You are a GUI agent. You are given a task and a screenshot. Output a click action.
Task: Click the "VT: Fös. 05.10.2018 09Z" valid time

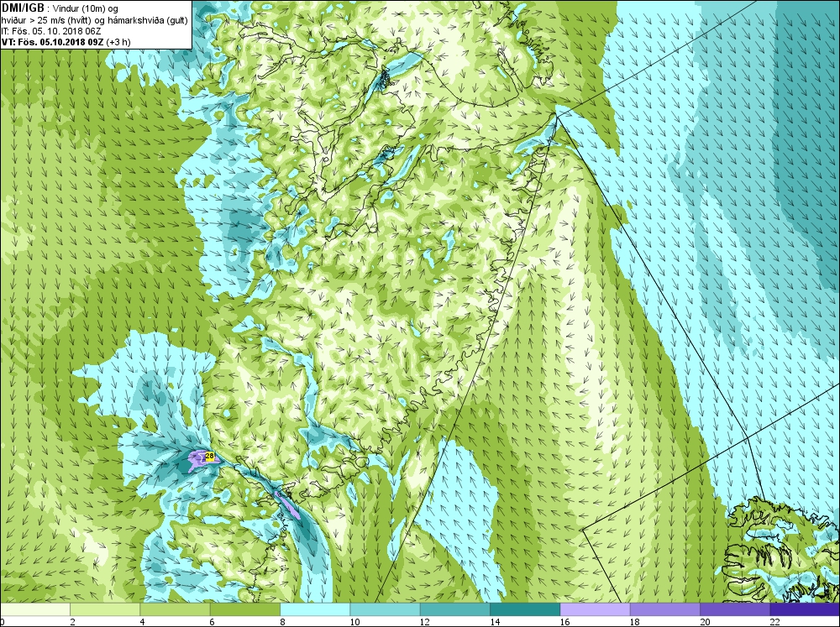(x=52, y=42)
